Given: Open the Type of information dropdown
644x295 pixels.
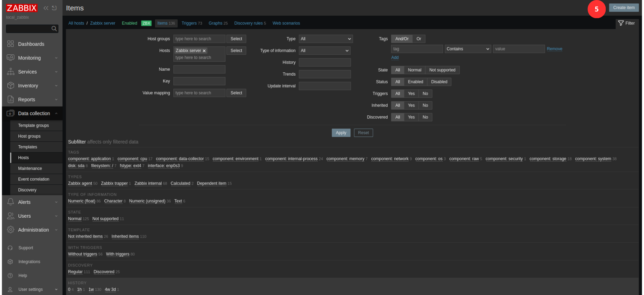Looking at the screenshot, I should [x=325, y=51].
